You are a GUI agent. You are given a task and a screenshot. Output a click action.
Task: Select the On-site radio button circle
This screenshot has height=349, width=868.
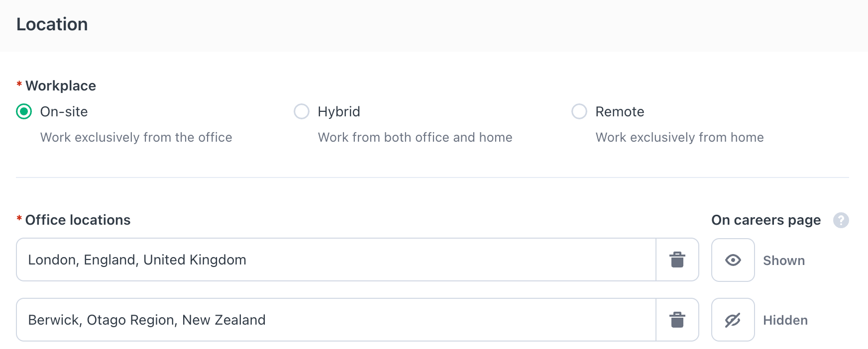coord(24,111)
